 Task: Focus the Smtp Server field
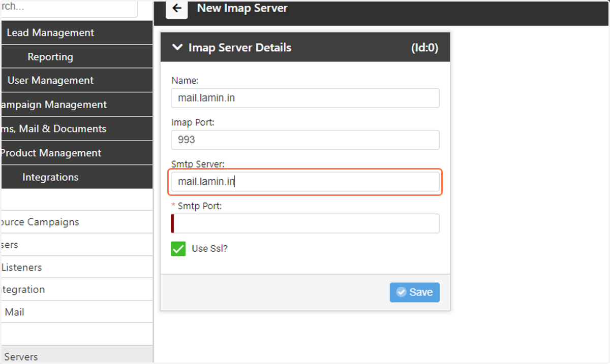pos(305,182)
